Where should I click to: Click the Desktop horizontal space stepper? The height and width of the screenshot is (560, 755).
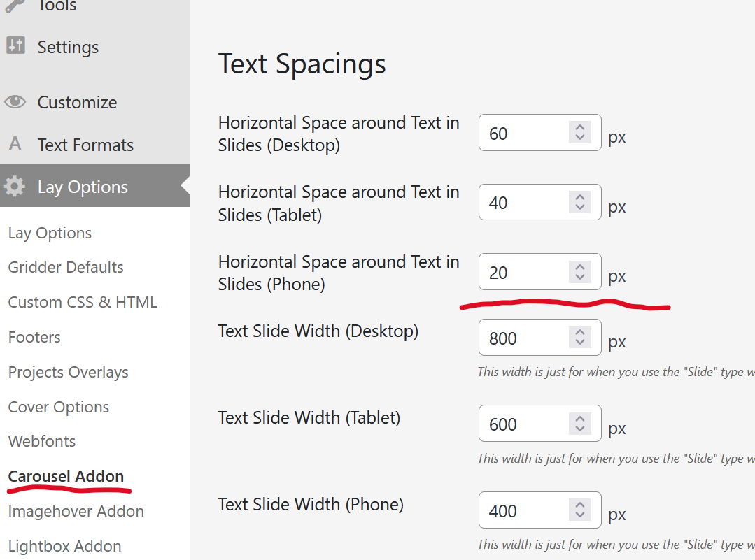pyautogui.click(x=579, y=132)
